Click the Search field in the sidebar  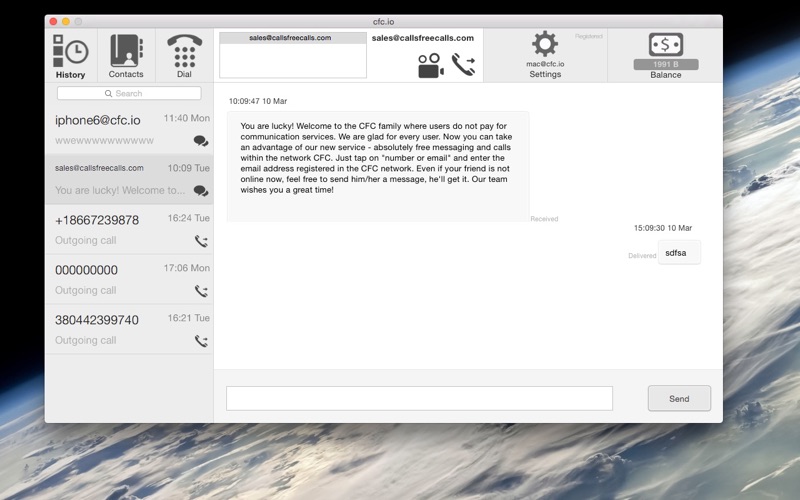[x=129, y=93]
